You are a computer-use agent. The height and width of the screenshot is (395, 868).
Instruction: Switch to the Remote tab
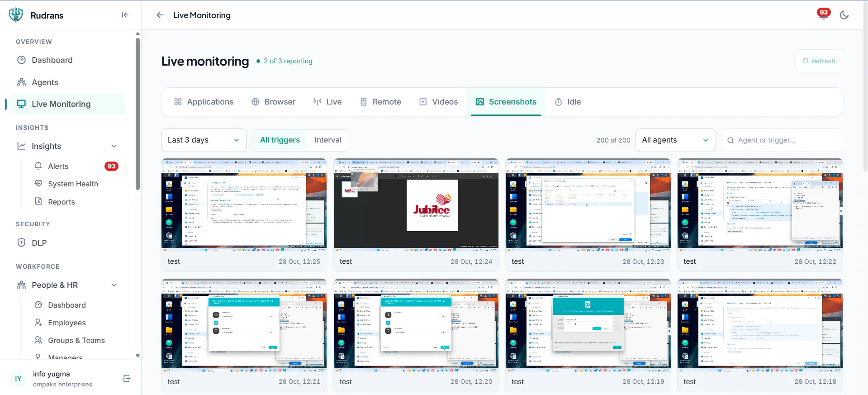[380, 102]
